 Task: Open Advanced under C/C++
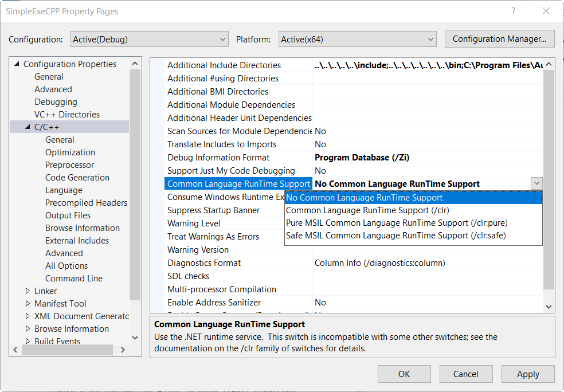point(64,253)
